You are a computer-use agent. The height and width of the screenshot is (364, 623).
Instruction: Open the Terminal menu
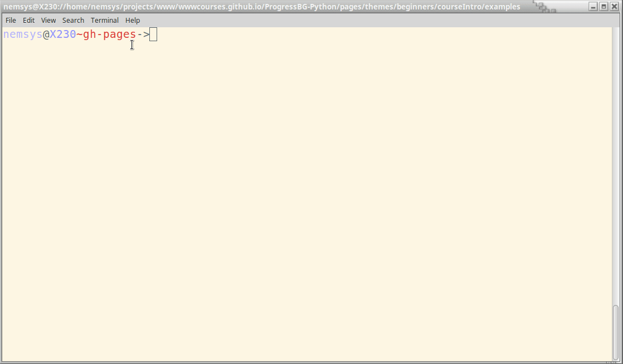tap(105, 20)
